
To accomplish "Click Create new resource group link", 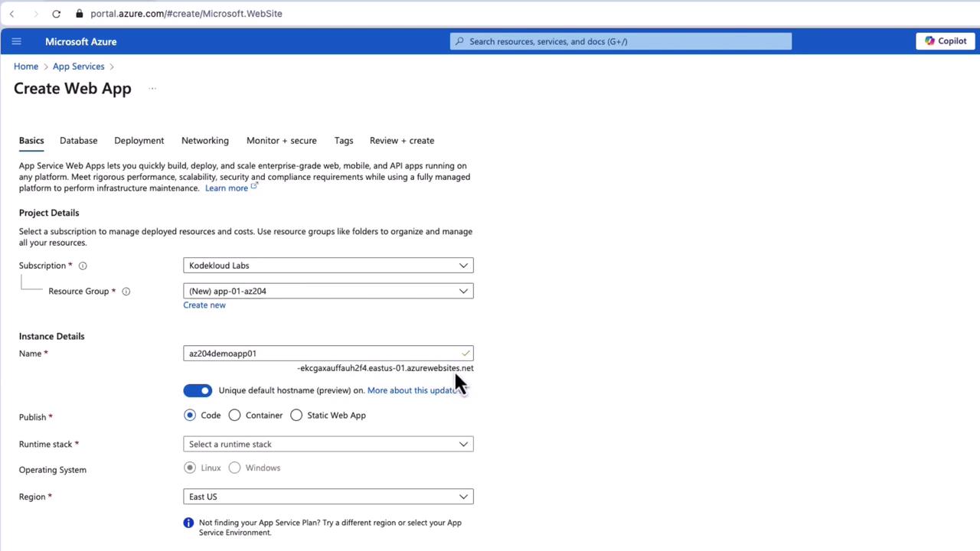I will point(204,305).
